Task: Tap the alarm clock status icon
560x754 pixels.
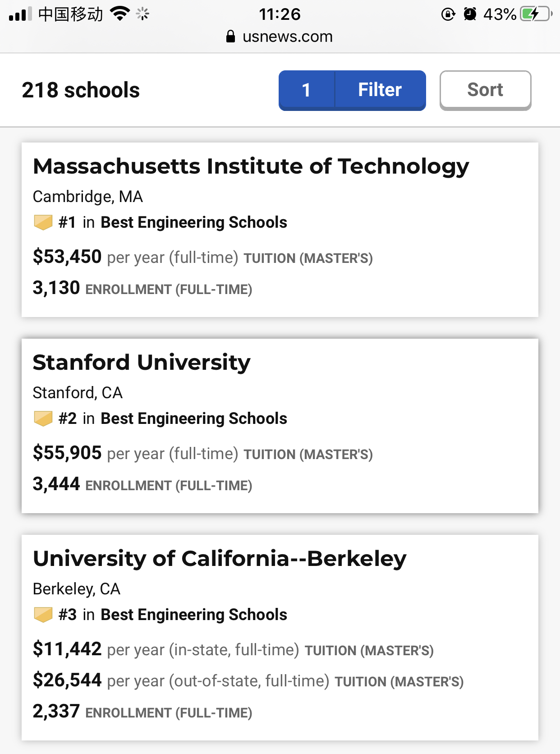Action: tap(470, 14)
